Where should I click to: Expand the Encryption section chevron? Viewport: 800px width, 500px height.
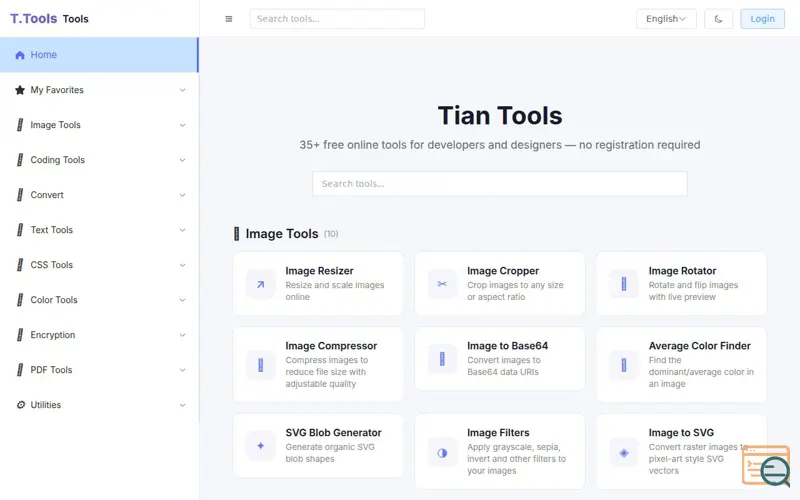pyautogui.click(x=182, y=335)
